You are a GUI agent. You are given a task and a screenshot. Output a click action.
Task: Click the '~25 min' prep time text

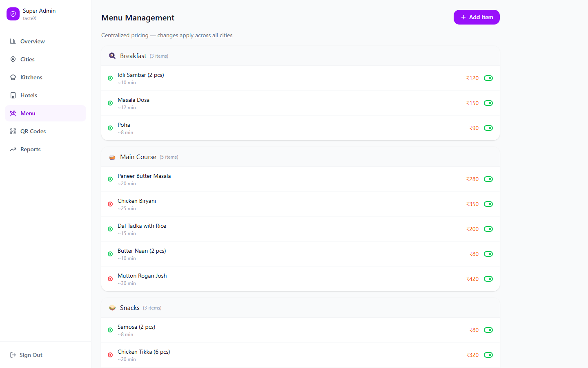[x=127, y=209]
